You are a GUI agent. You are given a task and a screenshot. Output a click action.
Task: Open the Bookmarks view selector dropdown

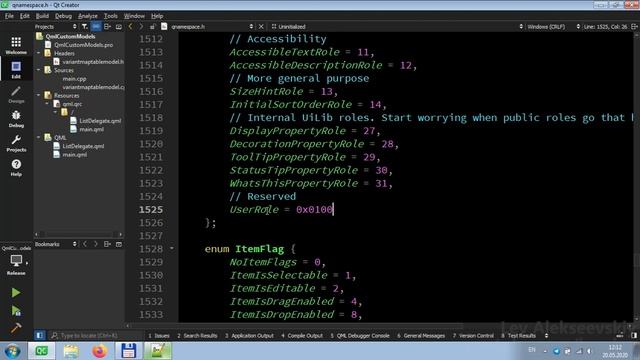(x=56, y=244)
